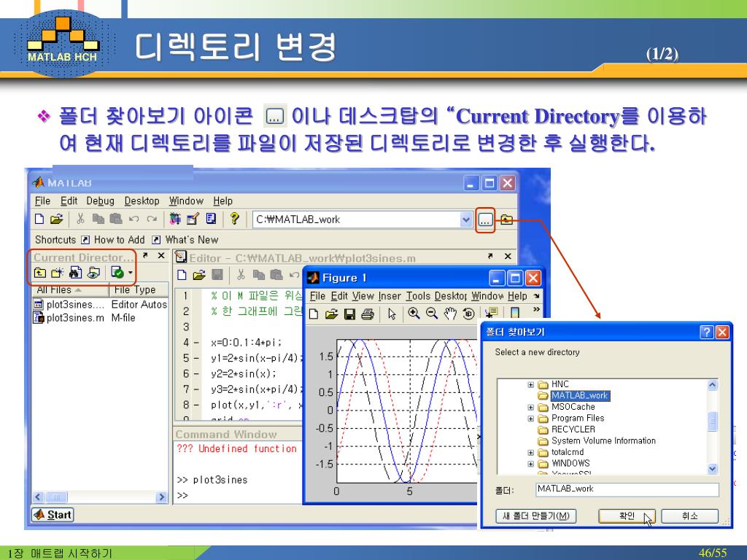
Task: Click the Undo arrow in MATLAB main toolbar
Action: tap(134, 219)
